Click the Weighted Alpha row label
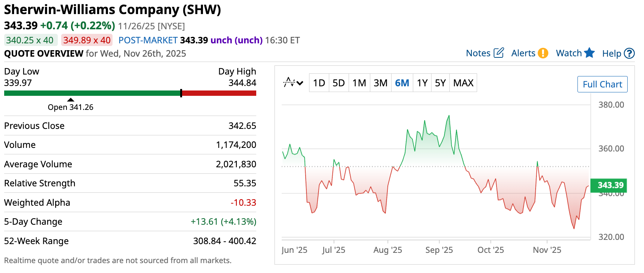Image resolution: width=644 pixels, height=273 pixels. [x=37, y=203]
